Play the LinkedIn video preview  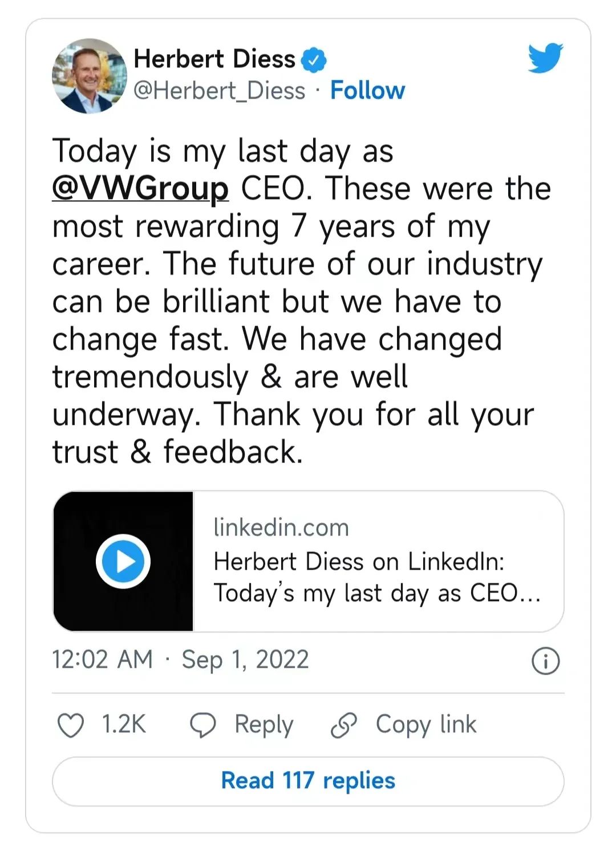tap(123, 561)
